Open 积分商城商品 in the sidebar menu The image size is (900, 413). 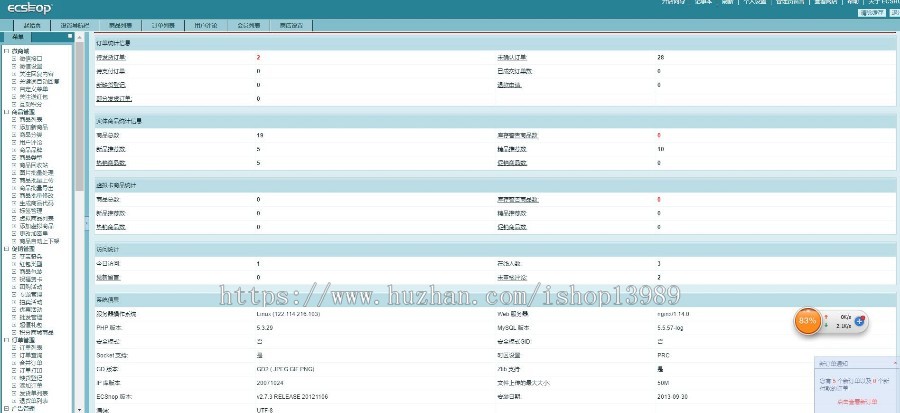36,332
